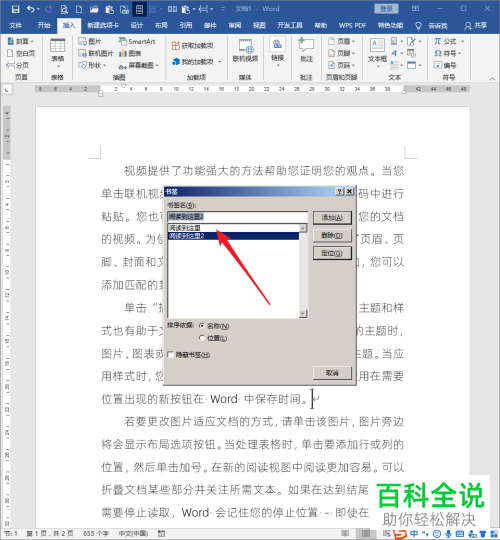Switch to the WPS PDF tab
The width and height of the screenshot is (500, 540).
(352, 25)
